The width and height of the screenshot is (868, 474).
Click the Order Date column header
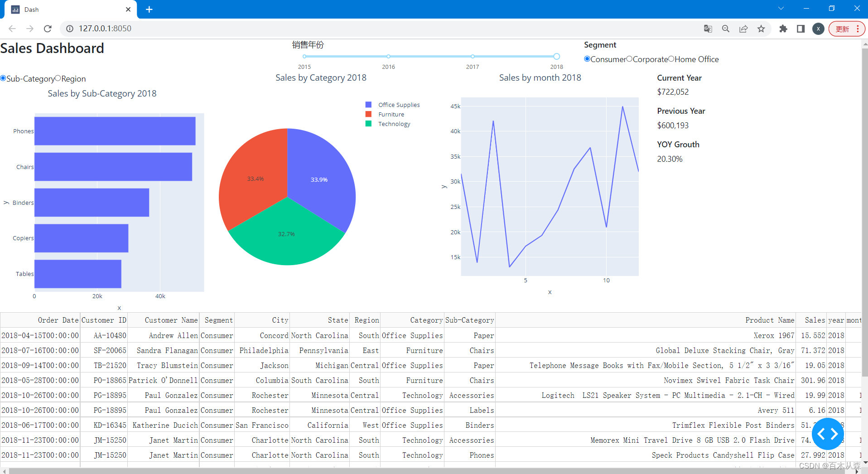(40, 320)
